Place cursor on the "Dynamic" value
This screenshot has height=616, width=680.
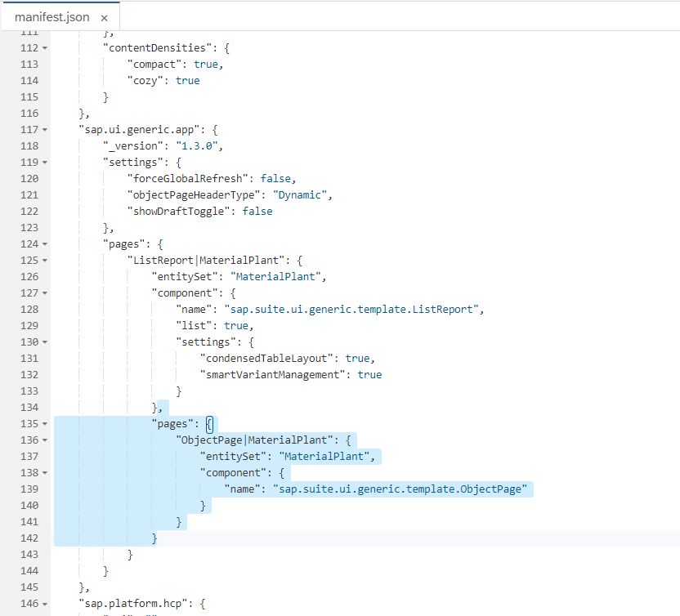coord(299,194)
